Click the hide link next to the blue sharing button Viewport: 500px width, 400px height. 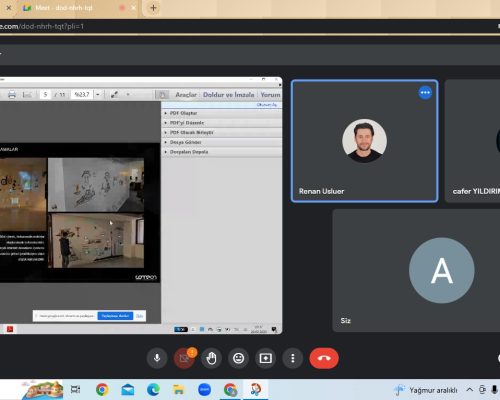139,316
